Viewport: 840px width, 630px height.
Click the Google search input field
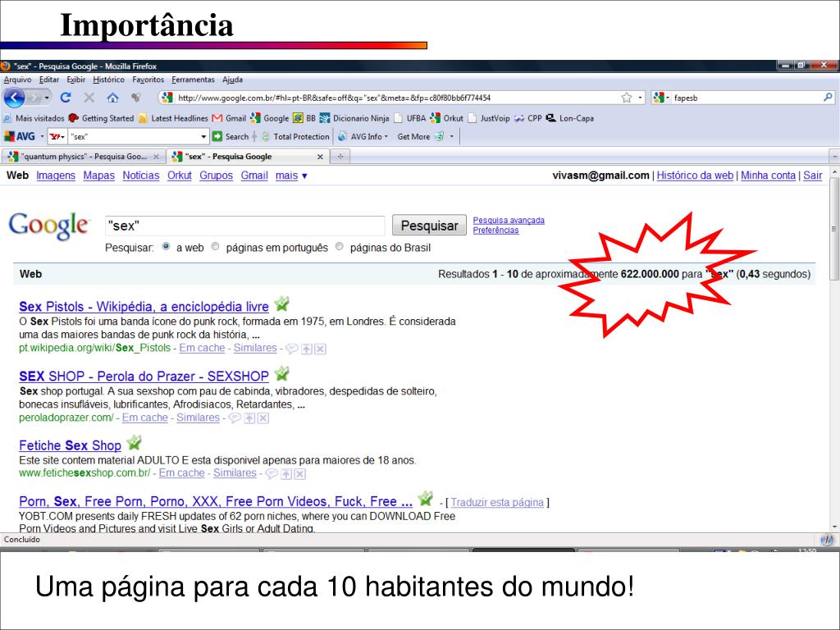(244, 226)
